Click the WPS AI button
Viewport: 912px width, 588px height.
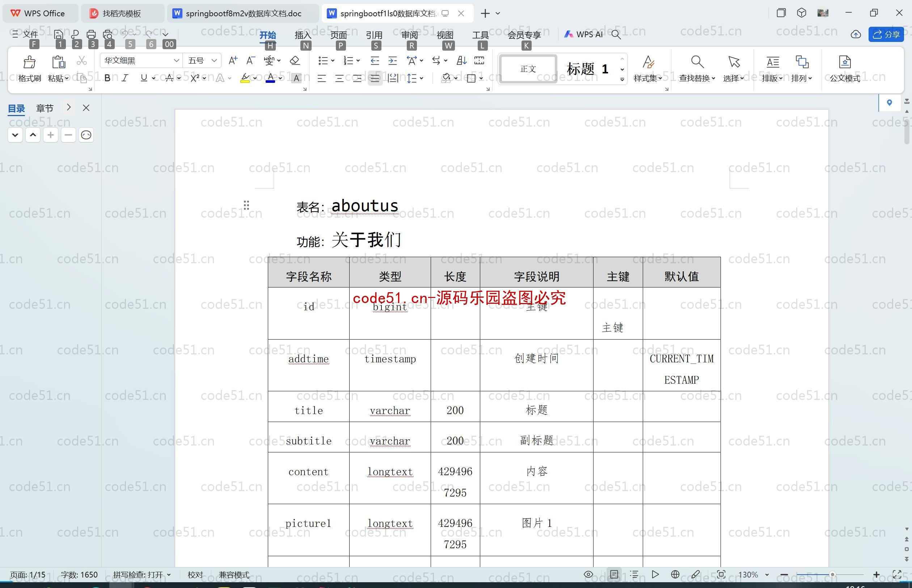click(x=583, y=34)
